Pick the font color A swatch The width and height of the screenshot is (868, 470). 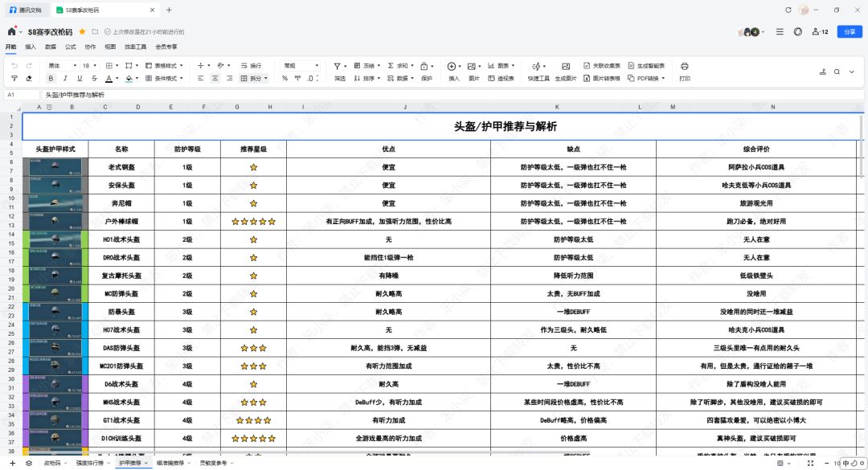click(109, 79)
